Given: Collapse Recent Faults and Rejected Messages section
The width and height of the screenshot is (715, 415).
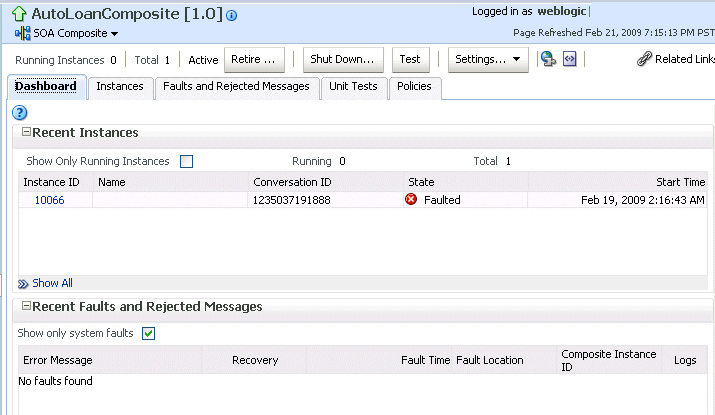Looking at the screenshot, I should (x=26, y=306).
